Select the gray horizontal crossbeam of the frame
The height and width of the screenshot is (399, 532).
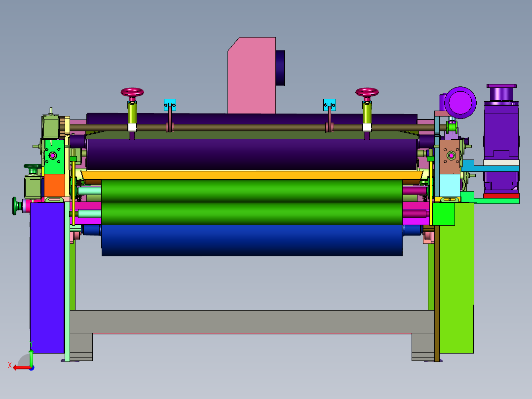pyautogui.click(x=252, y=321)
